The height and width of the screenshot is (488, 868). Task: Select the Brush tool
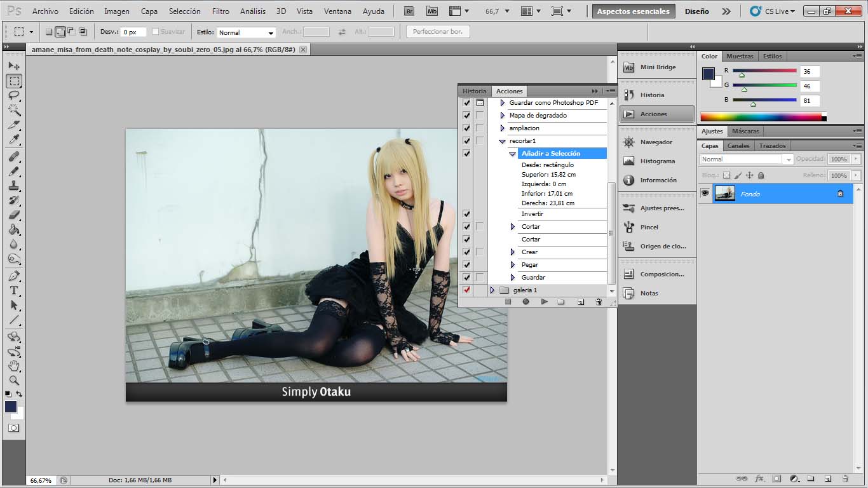tap(14, 171)
